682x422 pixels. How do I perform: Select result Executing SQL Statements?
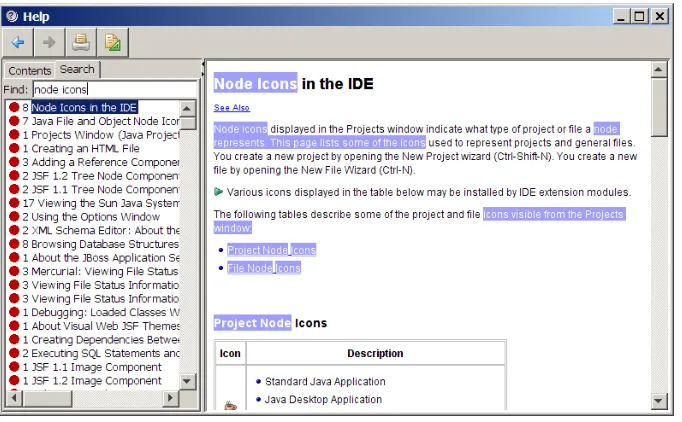coord(105,353)
